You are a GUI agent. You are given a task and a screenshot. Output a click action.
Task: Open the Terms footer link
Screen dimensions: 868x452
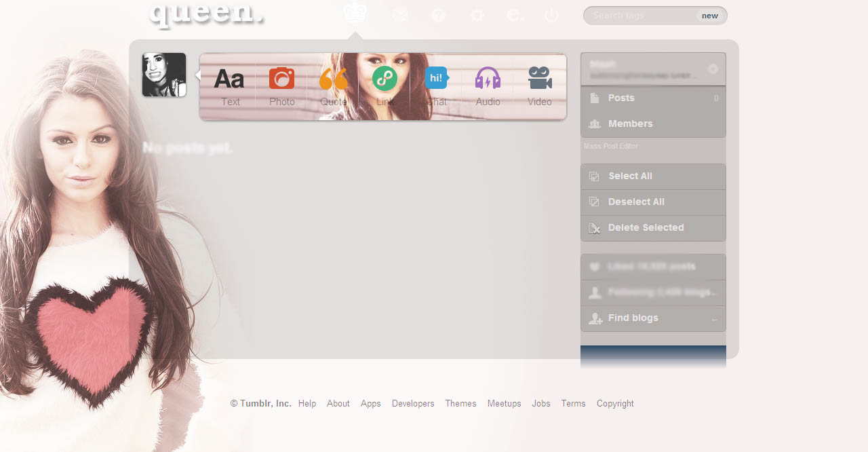point(574,404)
